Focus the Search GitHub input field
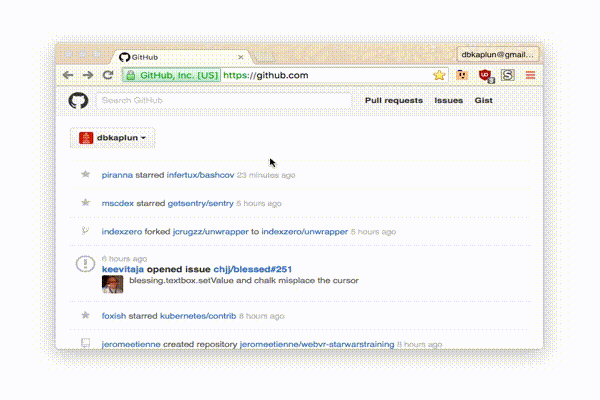This screenshot has height=400, width=600. [x=224, y=101]
